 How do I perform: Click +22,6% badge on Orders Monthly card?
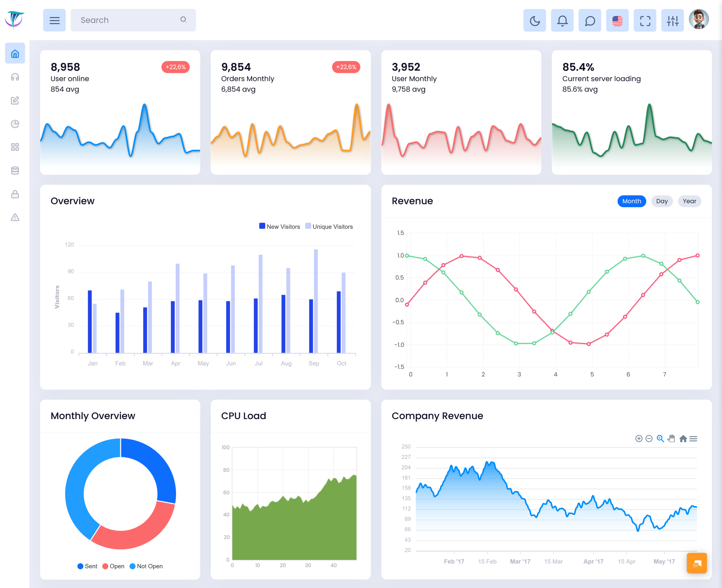pos(346,67)
